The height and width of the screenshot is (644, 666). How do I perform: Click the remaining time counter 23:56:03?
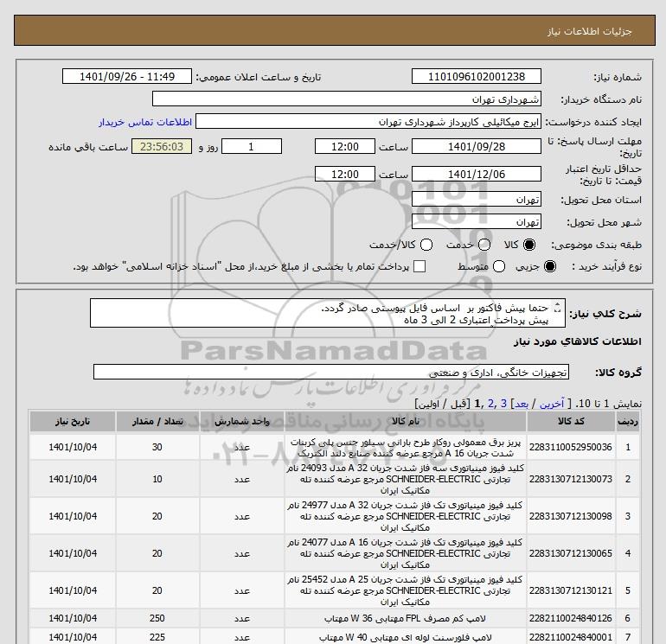pos(162,146)
